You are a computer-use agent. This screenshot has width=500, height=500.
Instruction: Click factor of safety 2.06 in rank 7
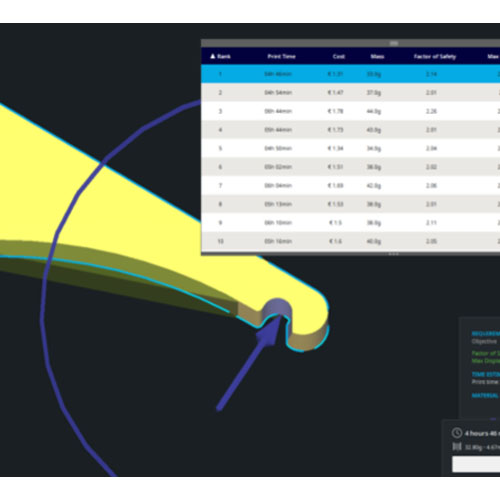pos(431,186)
